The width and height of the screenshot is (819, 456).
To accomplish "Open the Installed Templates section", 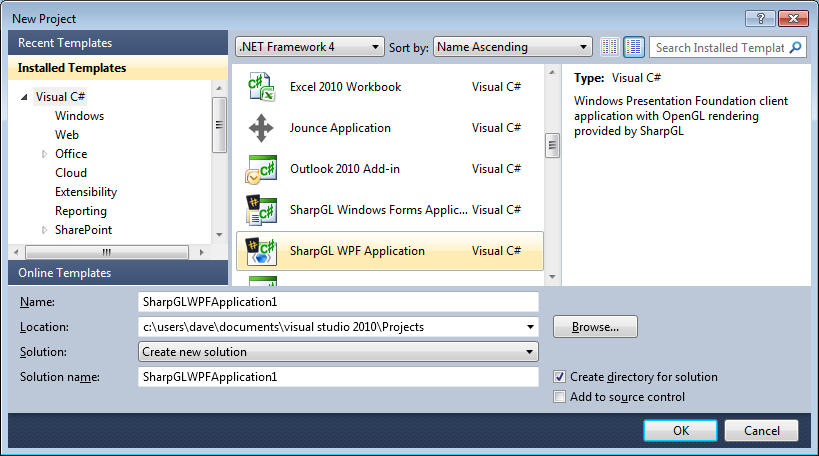I will pyautogui.click(x=118, y=68).
